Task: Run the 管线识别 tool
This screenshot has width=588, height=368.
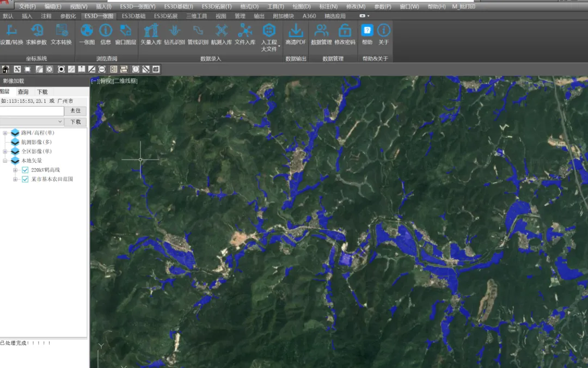Action: coord(198,34)
